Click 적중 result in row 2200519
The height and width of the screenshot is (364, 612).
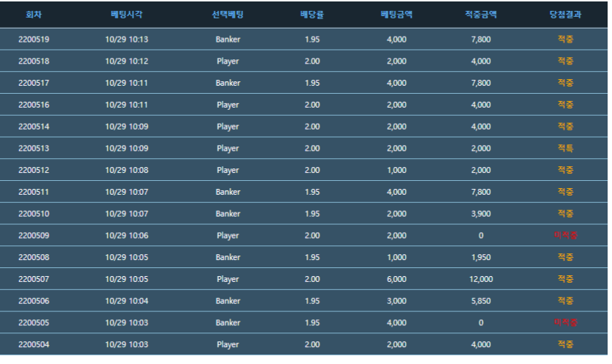(566, 40)
